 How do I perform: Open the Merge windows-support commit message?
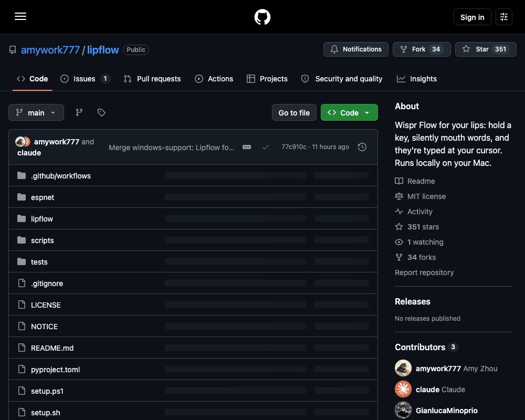(172, 148)
